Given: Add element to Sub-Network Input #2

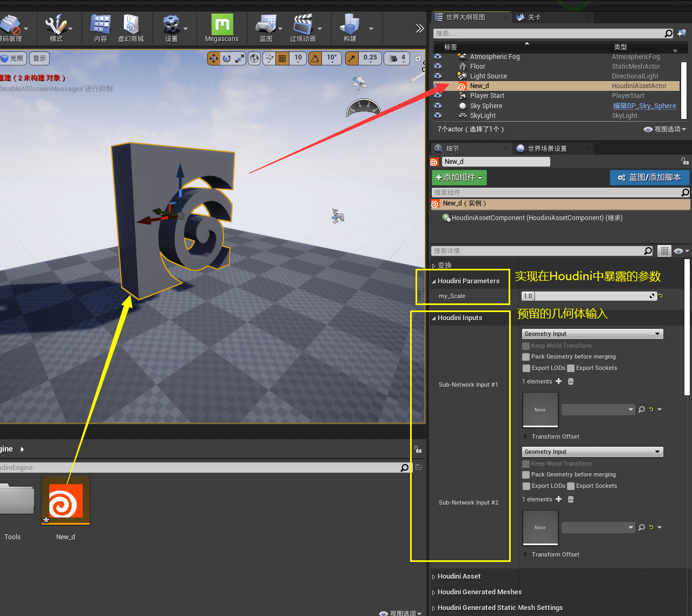Looking at the screenshot, I should point(559,499).
